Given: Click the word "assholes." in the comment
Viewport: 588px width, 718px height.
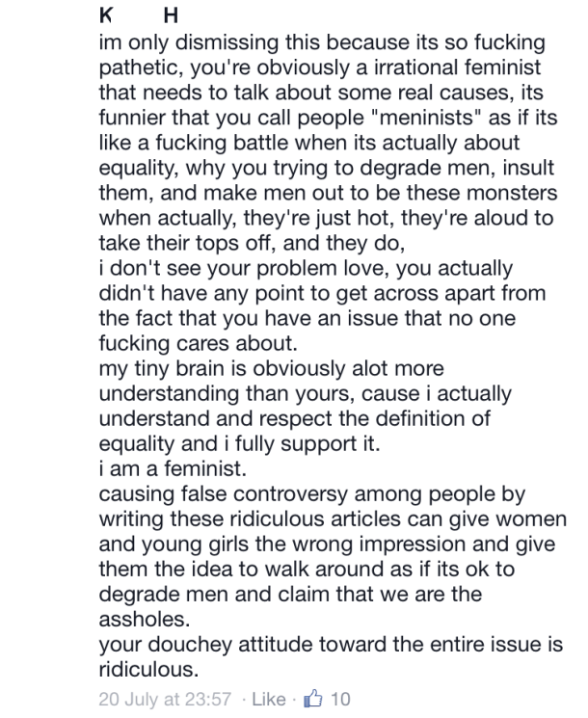Looking at the screenshot, I should click(145, 620).
